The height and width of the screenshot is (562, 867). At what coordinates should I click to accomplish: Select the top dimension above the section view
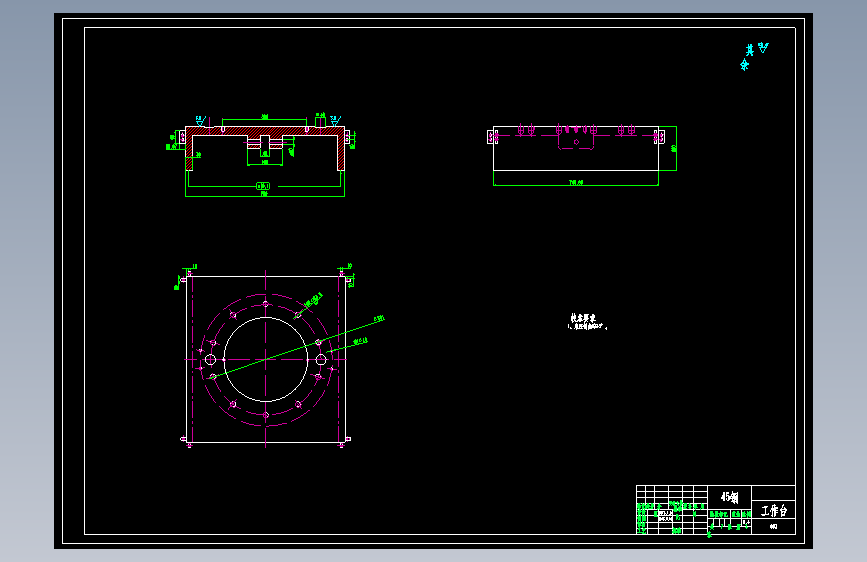tap(264, 117)
